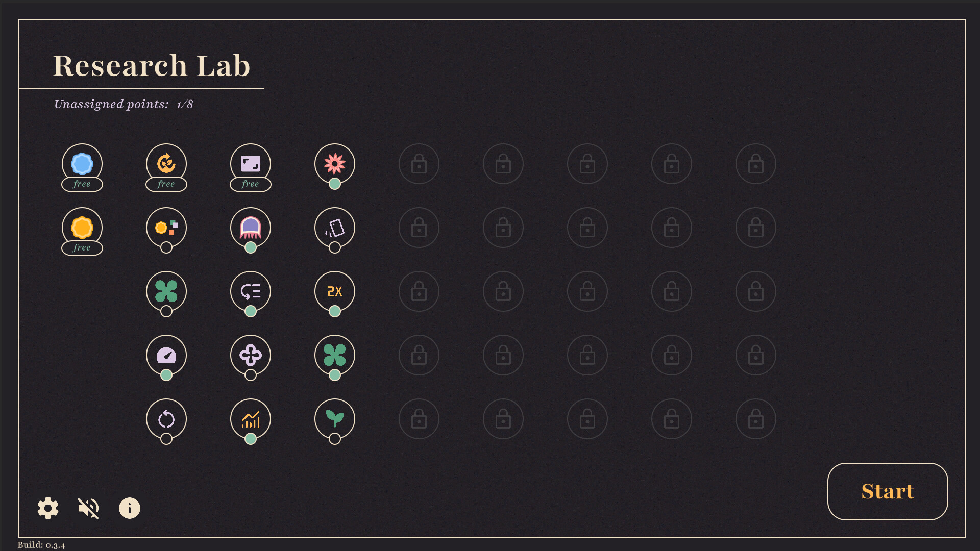The width and height of the screenshot is (980, 551).
Task: Click the growth chart research icon
Action: (x=251, y=419)
